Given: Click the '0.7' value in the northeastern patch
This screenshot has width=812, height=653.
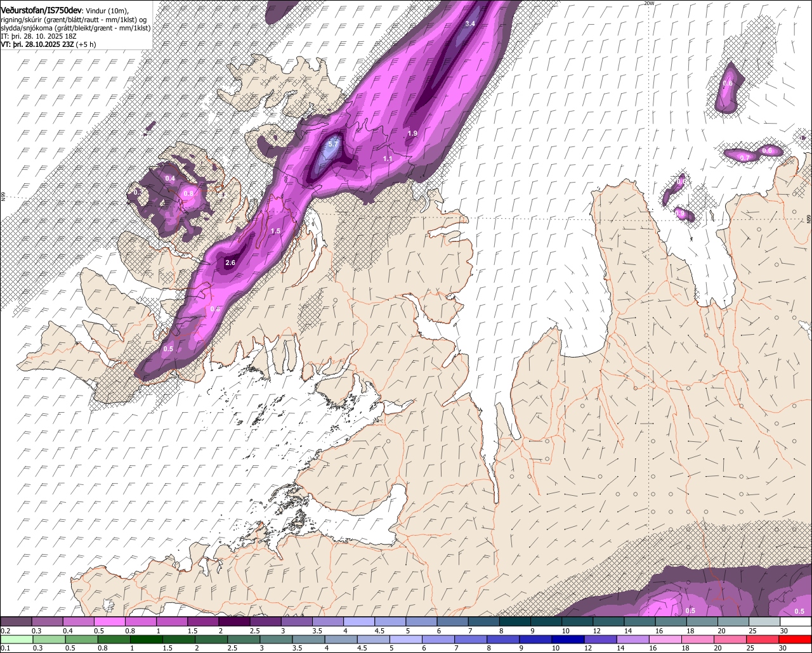Looking at the screenshot, I should 745,157.
